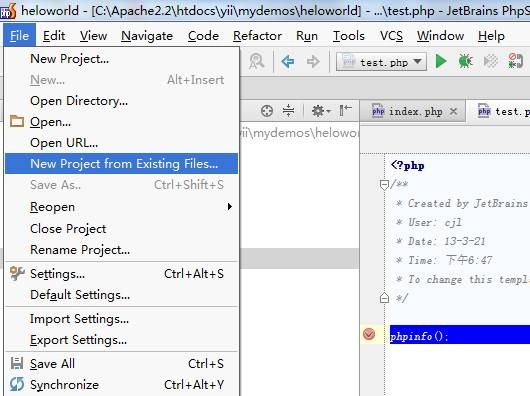The image size is (530, 396).
Task: Toggle breakpoint on phpinfo line
Action: tap(369, 334)
